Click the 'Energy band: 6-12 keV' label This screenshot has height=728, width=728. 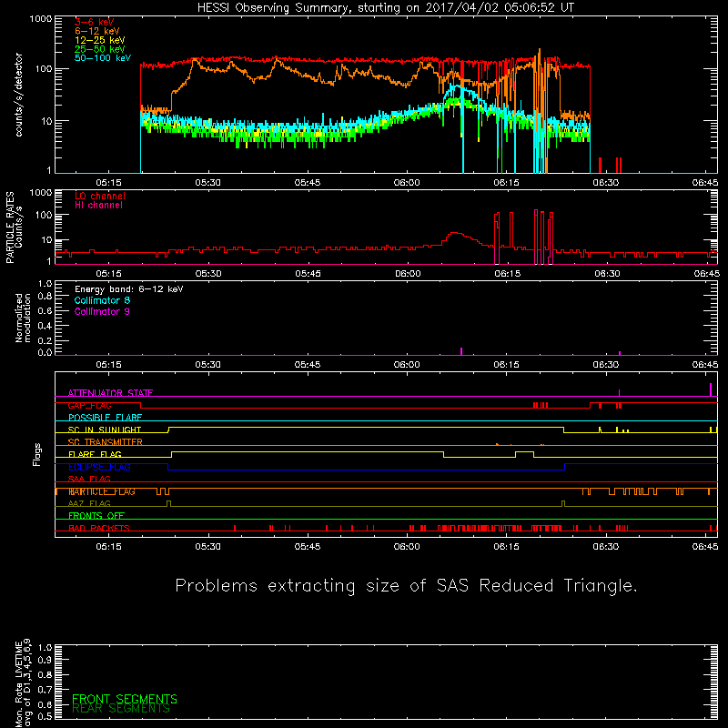(x=129, y=289)
